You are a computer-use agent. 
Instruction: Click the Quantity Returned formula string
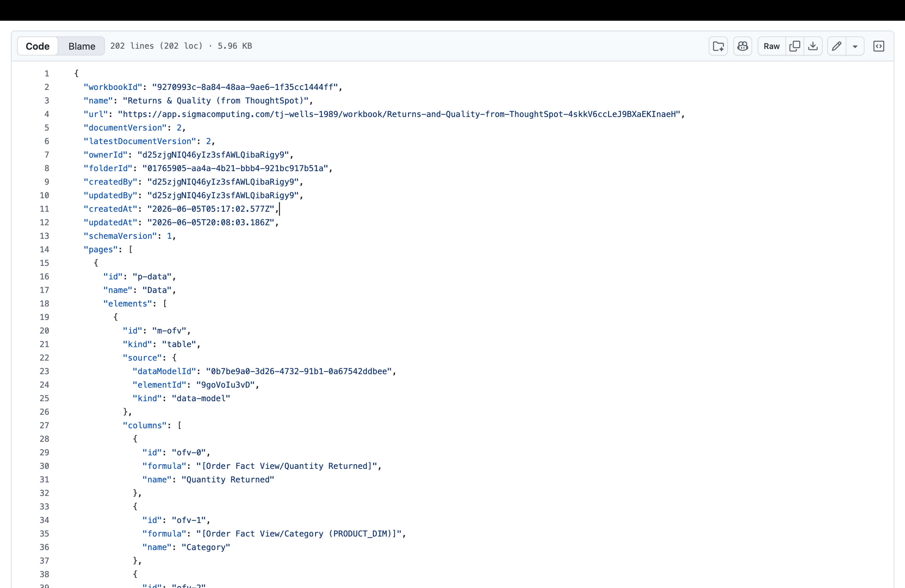(x=287, y=466)
